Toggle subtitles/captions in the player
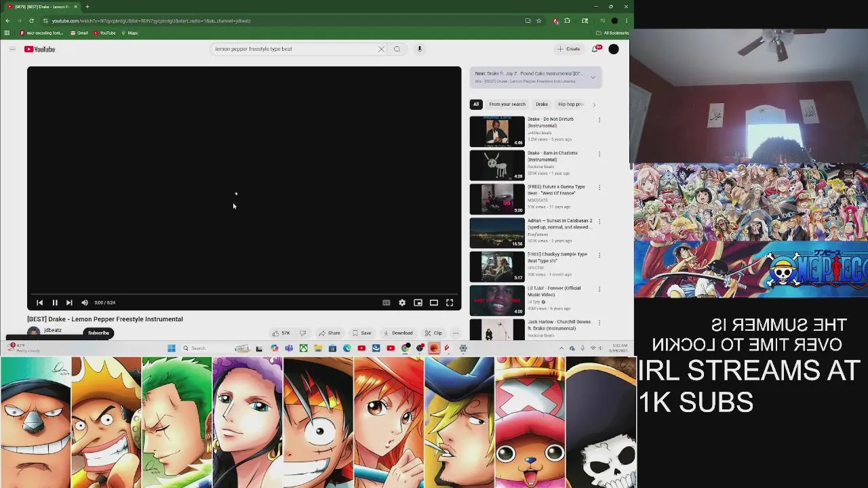The image size is (868, 488). (387, 303)
